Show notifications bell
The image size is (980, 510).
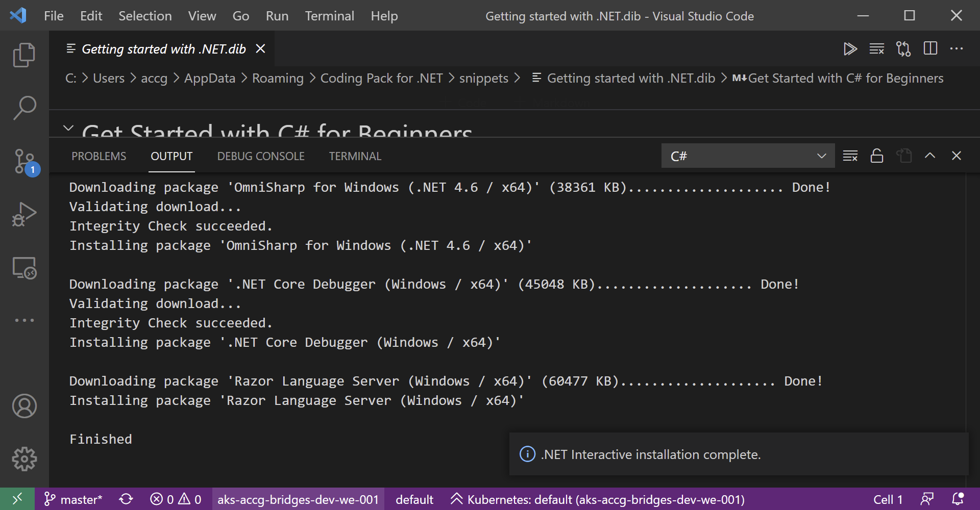click(958, 499)
